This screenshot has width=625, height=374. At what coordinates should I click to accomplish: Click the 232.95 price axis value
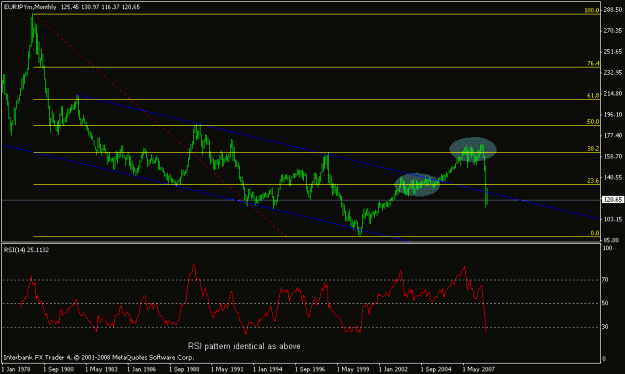pos(613,73)
